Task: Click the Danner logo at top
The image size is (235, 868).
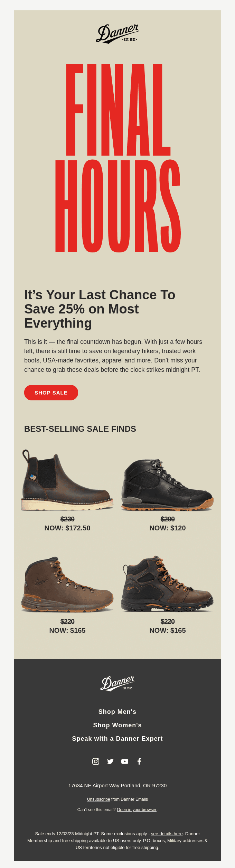Action: coord(117,34)
